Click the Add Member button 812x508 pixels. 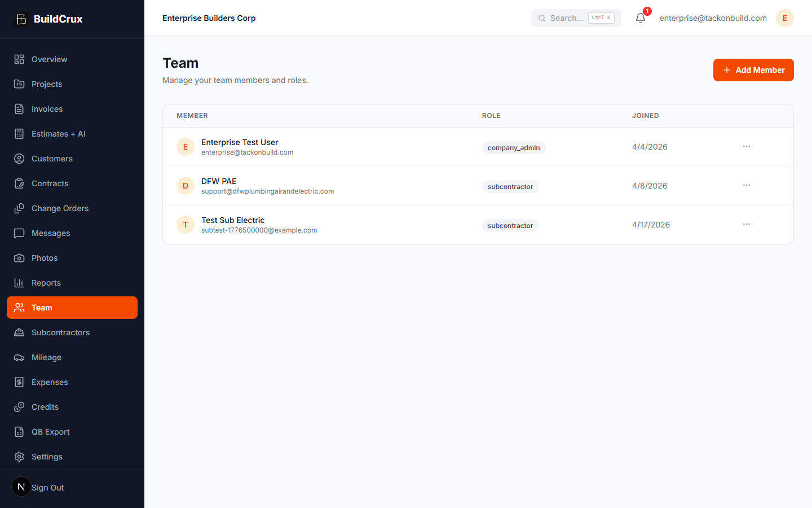tap(753, 70)
